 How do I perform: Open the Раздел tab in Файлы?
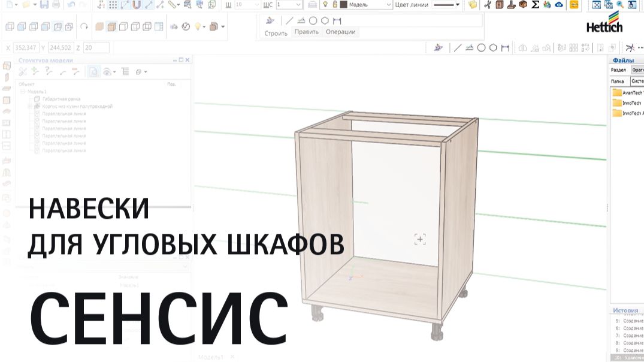618,70
